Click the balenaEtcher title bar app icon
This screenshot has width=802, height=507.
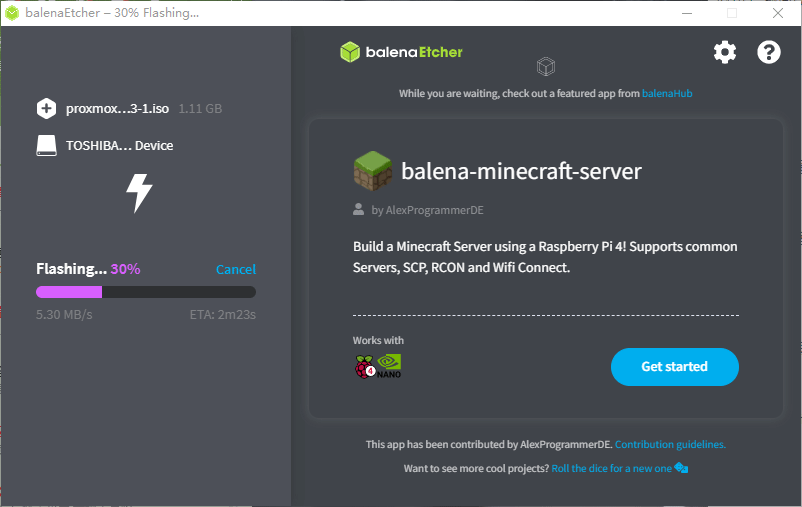tap(12, 13)
